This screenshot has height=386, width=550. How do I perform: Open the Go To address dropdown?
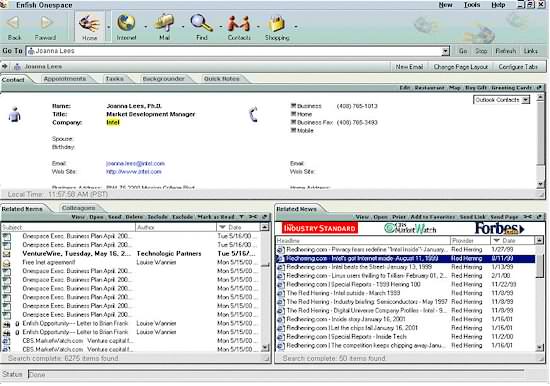pos(445,51)
